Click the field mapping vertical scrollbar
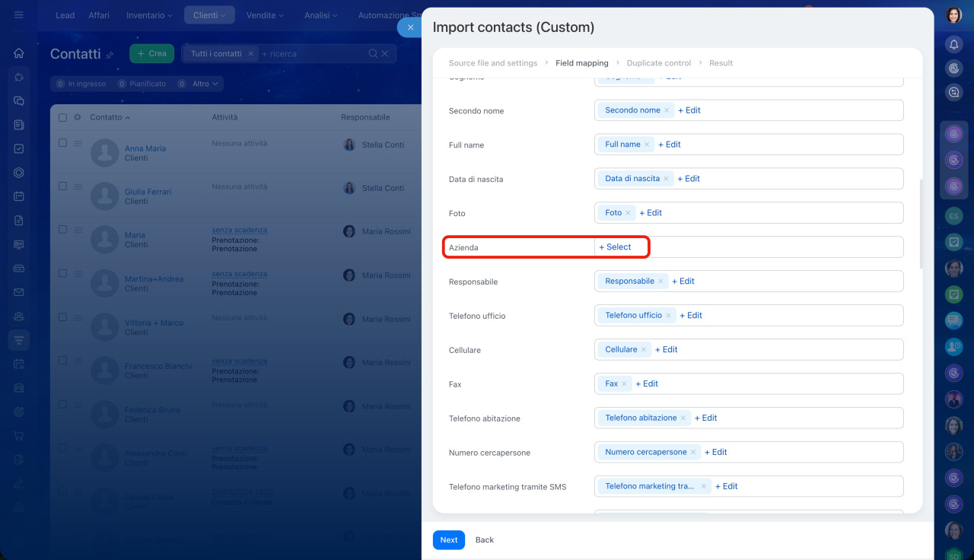Viewport: 974px width, 560px height. [920, 224]
